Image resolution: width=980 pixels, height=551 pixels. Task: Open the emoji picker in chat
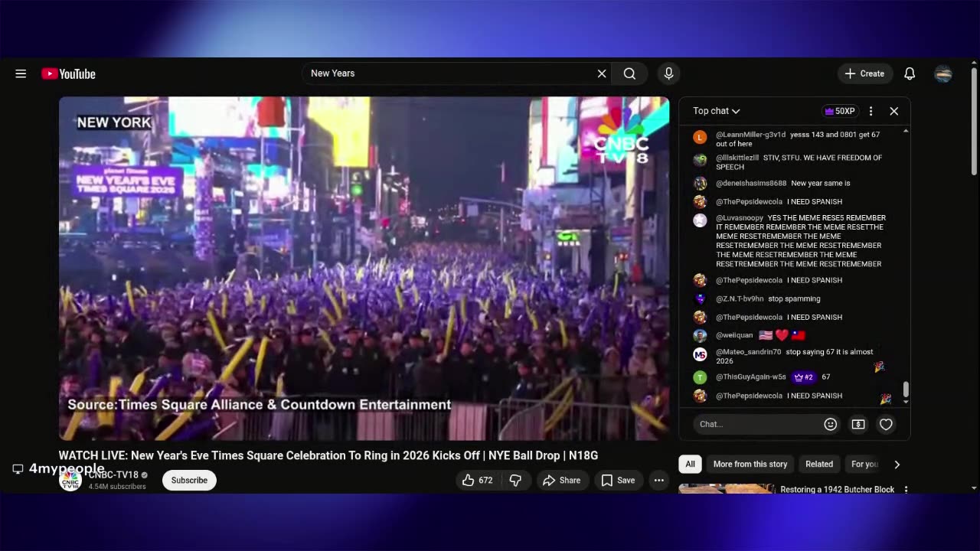830,424
